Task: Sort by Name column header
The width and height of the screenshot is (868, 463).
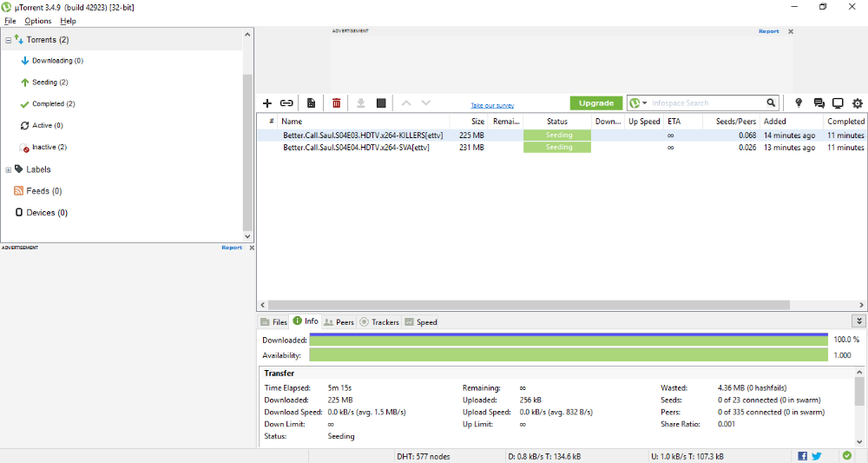Action: 363,122
